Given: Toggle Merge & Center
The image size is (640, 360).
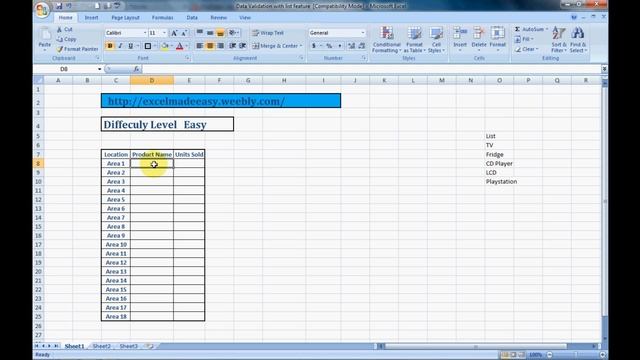Looking at the screenshot, I should pyautogui.click(x=274, y=46).
